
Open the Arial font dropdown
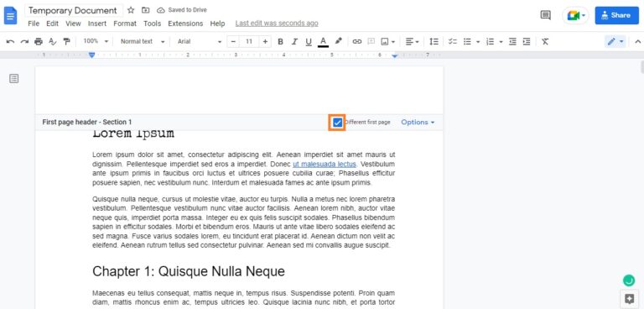click(200, 41)
